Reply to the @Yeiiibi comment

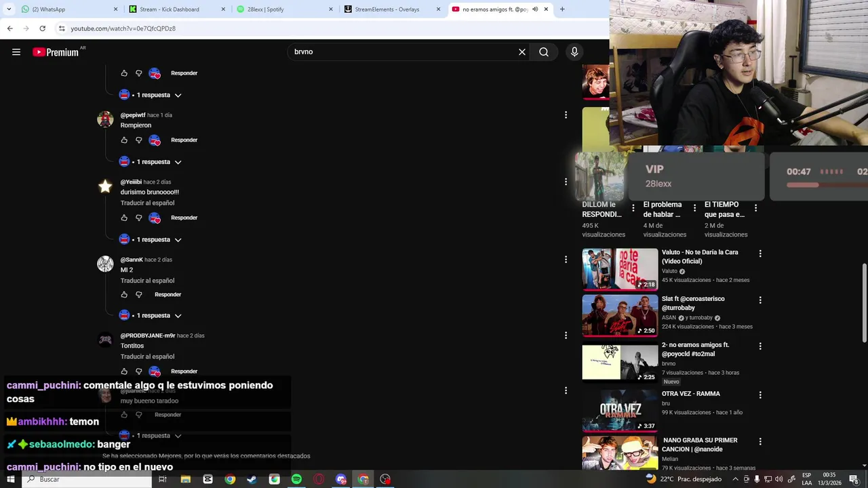point(184,218)
